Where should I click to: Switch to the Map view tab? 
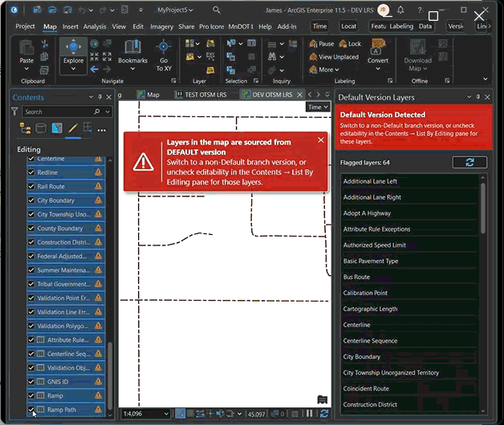pyautogui.click(x=148, y=95)
